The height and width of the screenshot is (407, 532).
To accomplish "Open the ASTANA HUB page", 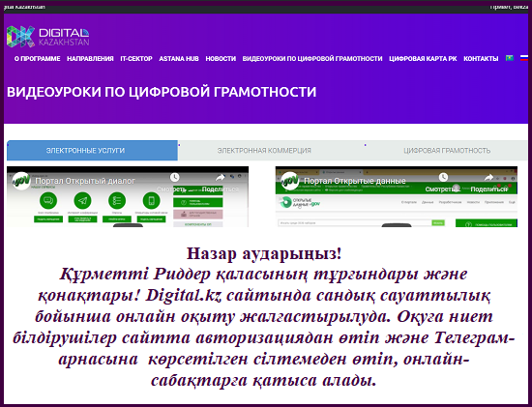I will (x=179, y=59).
